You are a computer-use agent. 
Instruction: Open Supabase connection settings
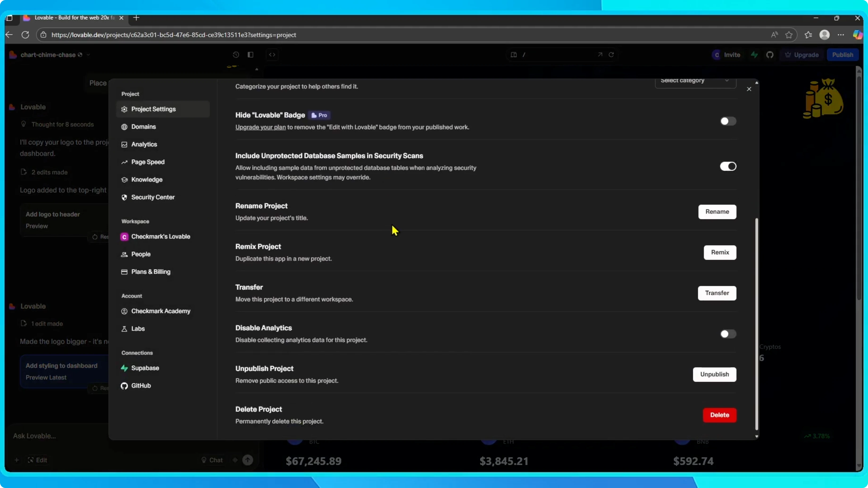(163, 368)
